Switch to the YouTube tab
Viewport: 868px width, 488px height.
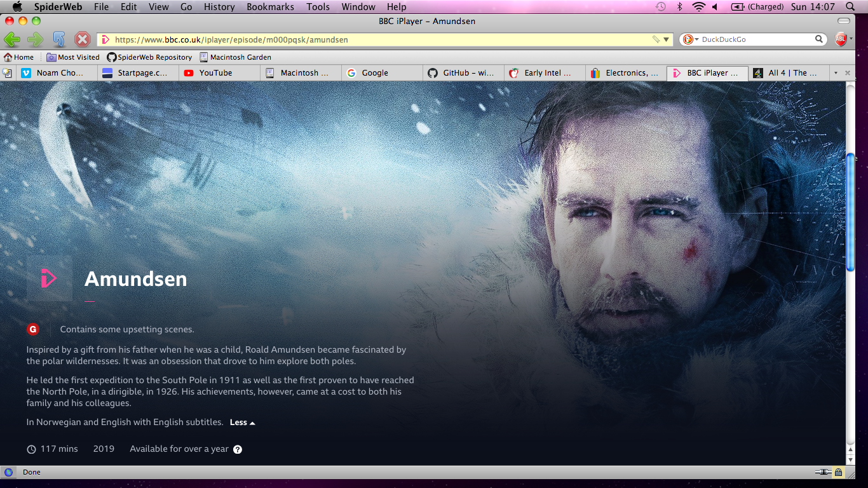pos(219,73)
